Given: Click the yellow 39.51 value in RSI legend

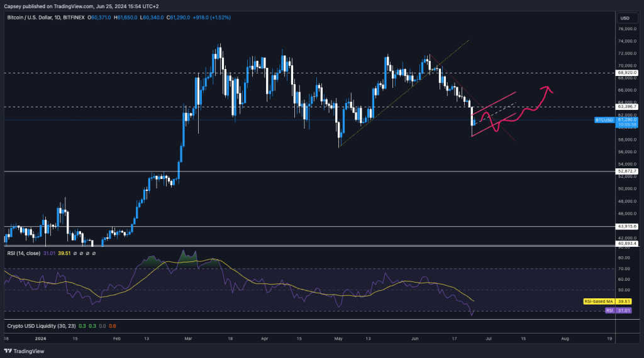Looking at the screenshot, I should (64, 254).
